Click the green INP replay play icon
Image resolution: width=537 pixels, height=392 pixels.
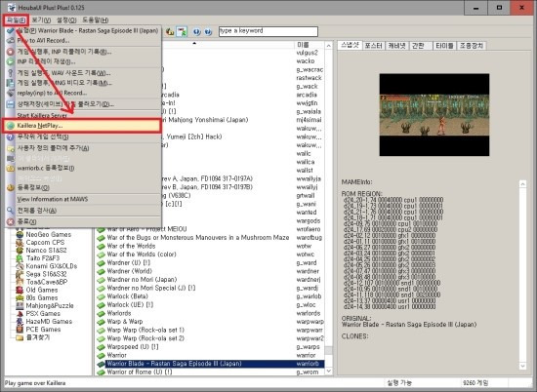pyautogui.click(x=11, y=61)
